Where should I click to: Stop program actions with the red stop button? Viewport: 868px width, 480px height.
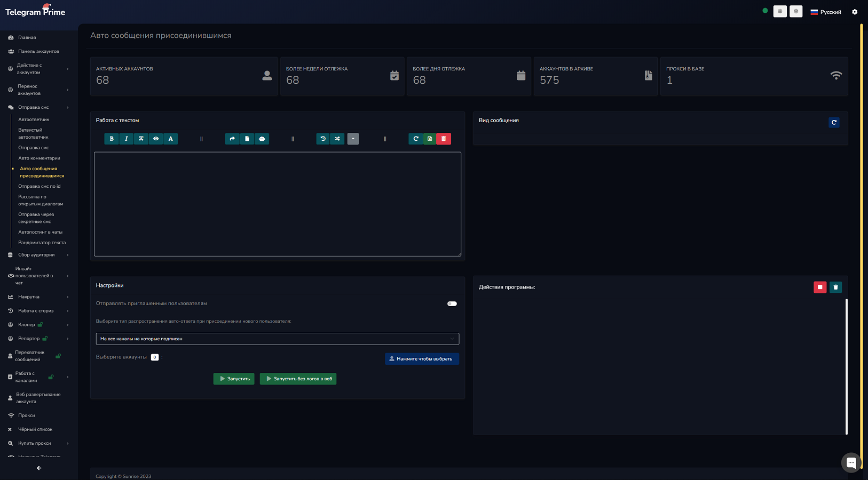coord(820,287)
